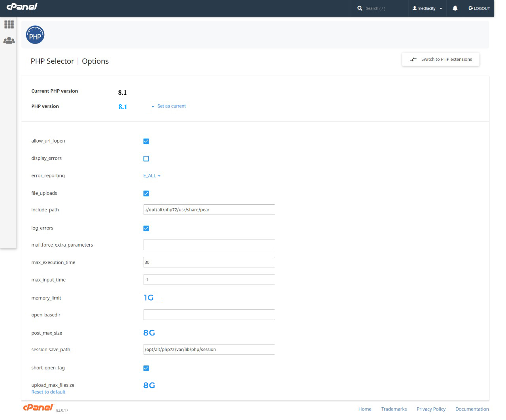Image resolution: width=506 pixels, height=420 pixels.
Task: Click the notifications bell icon
Action: pyautogui.click(x=455, y=8)
